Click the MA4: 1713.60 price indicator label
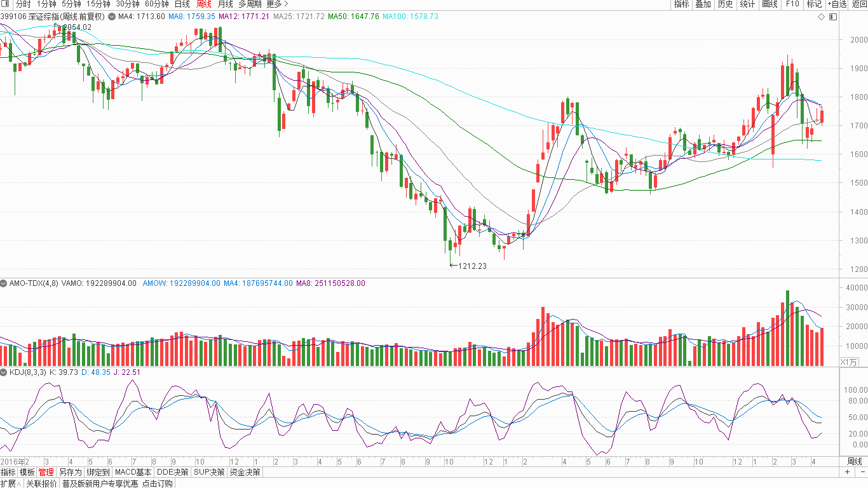Screen dimensions: 868x488 click(141, 17)
